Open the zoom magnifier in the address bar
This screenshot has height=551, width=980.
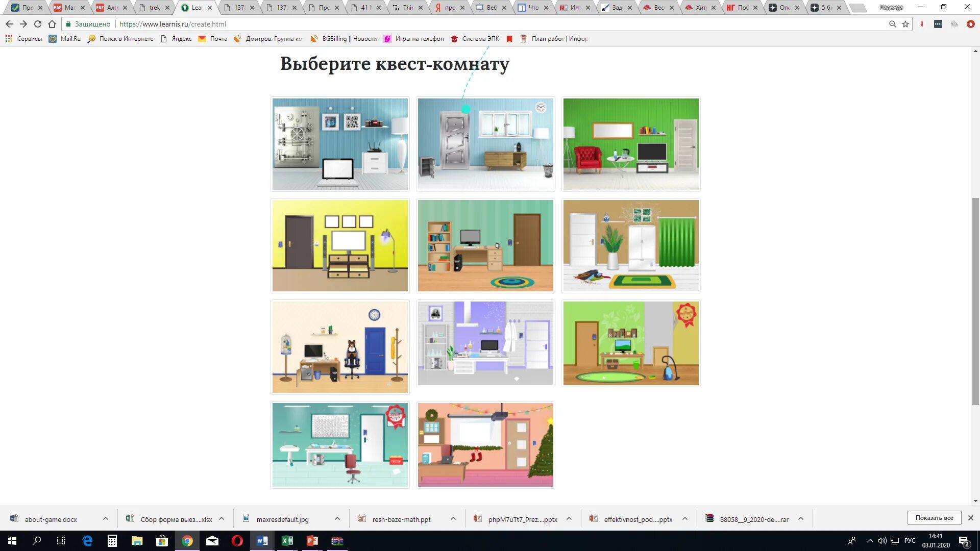coord(892,24)
